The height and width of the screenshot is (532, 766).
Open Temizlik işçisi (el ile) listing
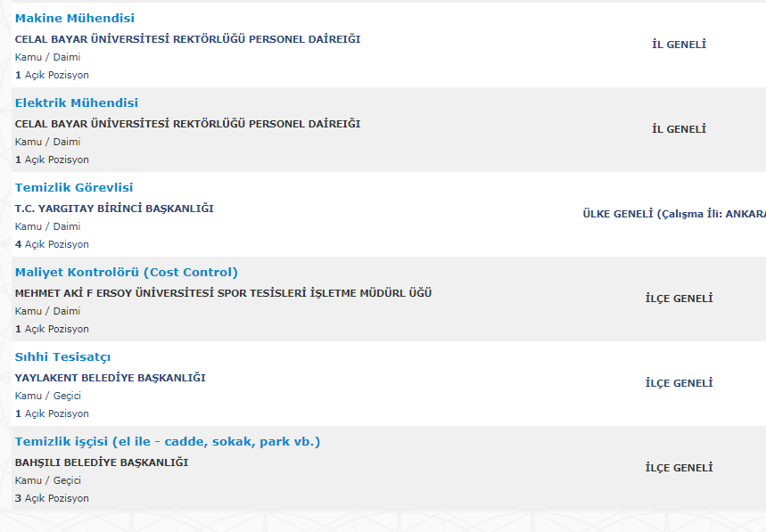(x=168, y=442)
